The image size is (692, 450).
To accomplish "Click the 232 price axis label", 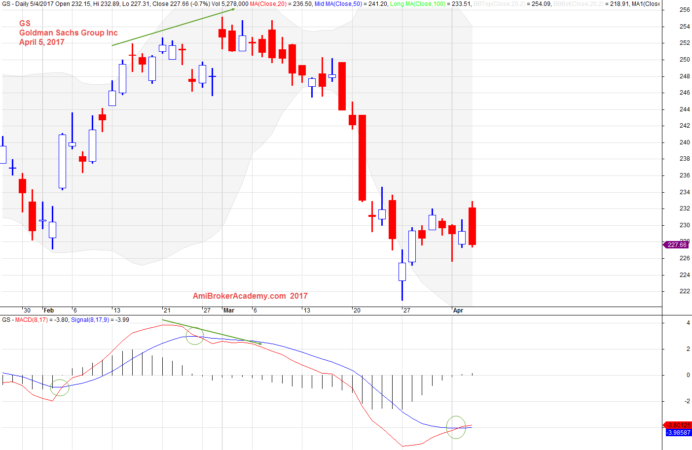I will point(684,209).
